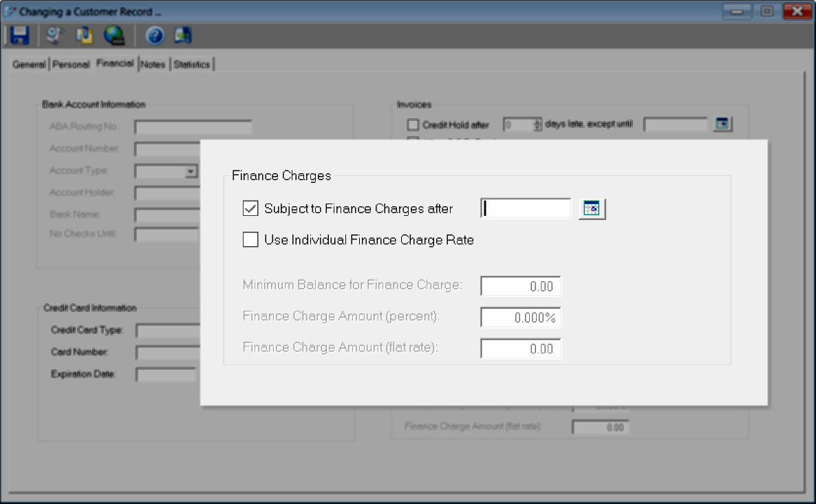Image resolution: width=816 pixels, height=504 pixels.
Task: Click the Credit Card Type field
Action: 168,331
